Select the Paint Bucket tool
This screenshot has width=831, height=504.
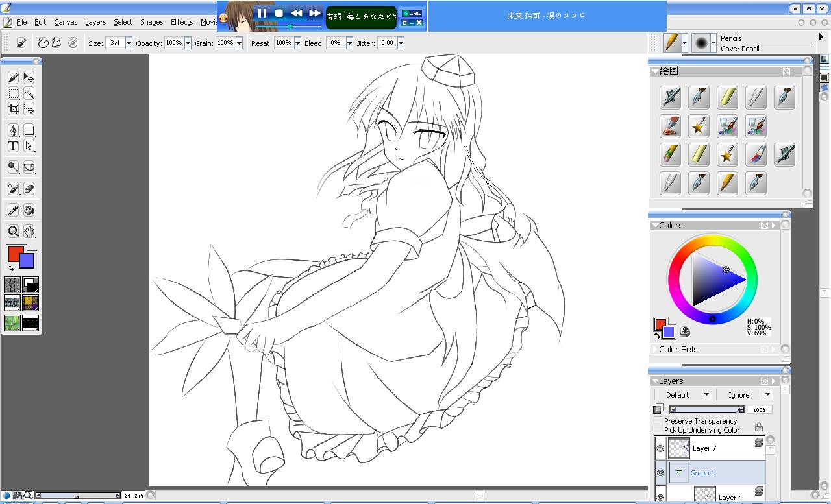(29, 210)
